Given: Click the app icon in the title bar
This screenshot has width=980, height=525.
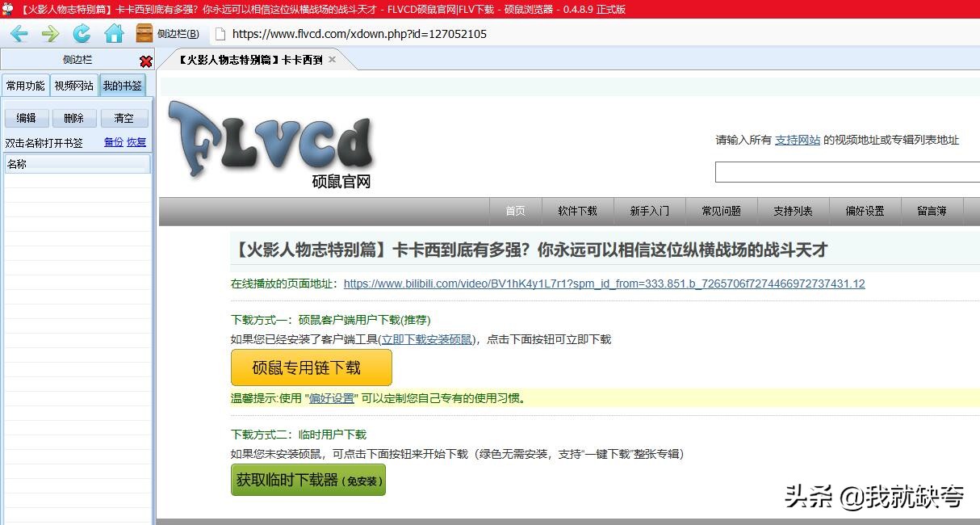Looking at the screenshot, I should tap(8, 9).
